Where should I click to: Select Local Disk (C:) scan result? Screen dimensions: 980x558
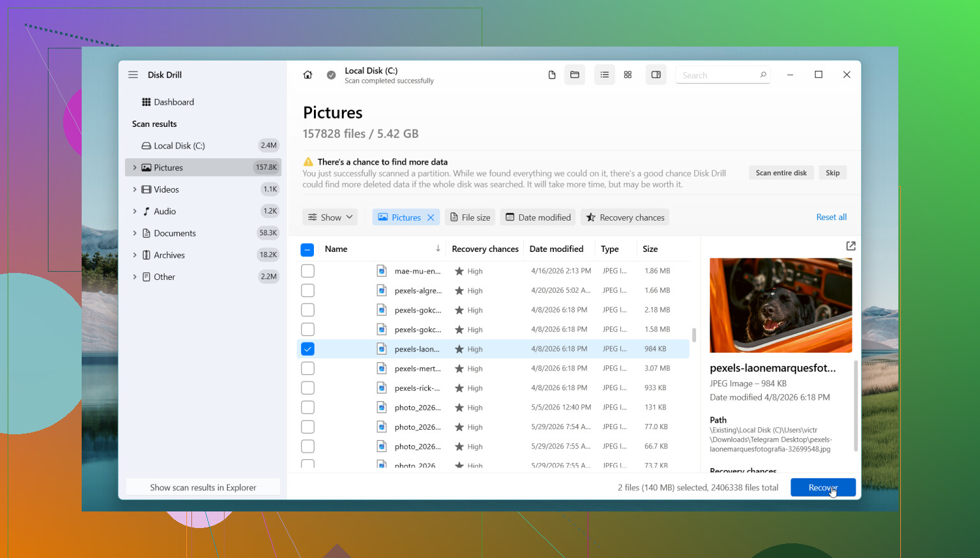(x=203, y=145)
